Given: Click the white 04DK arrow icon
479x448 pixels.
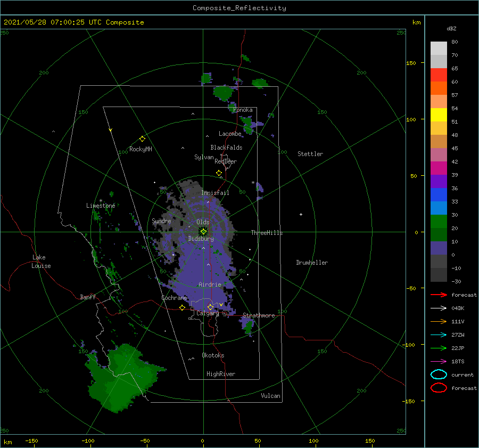Looking at the screenshot, I should (x=439, y=308).
